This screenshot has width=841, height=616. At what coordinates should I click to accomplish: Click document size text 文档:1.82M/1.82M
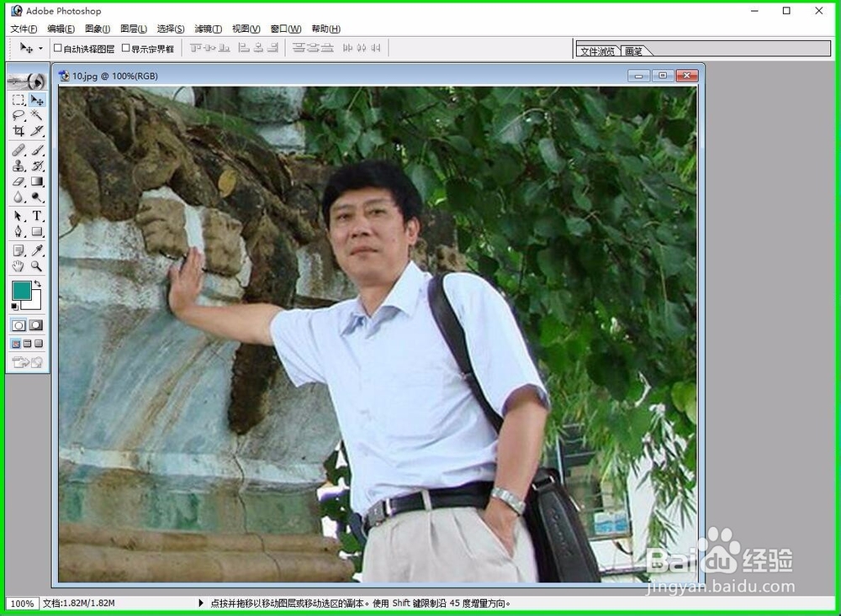coord(79,603)
